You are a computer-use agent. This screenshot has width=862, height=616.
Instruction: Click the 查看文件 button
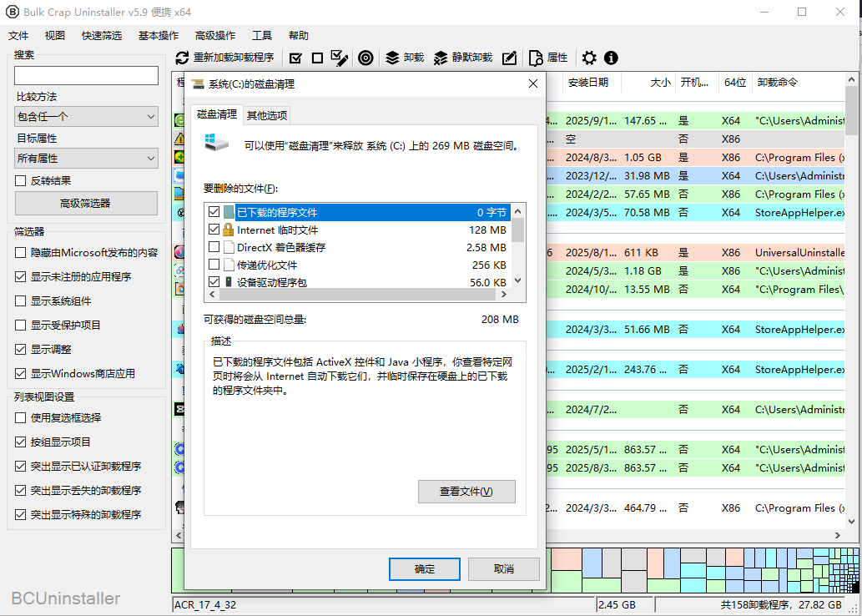[466, 492]
